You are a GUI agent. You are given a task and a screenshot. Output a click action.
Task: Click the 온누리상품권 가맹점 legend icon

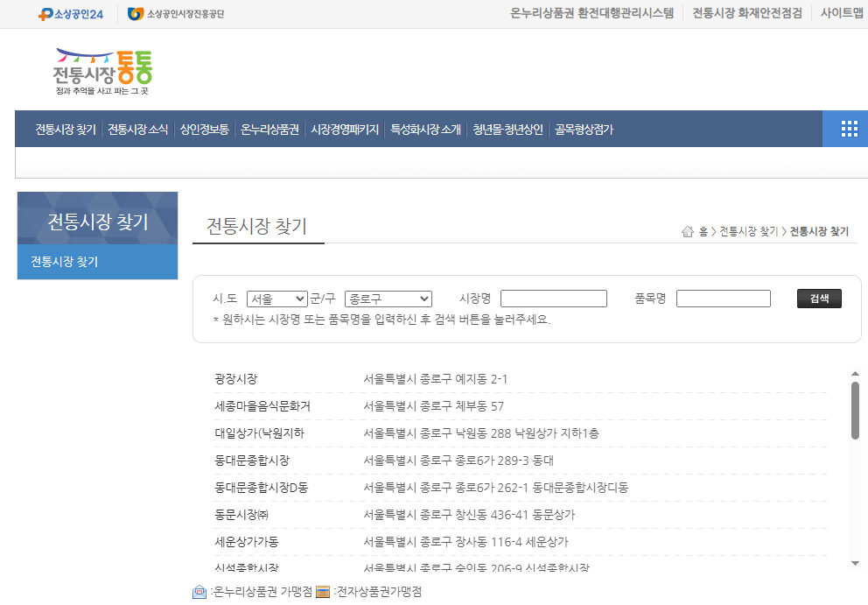[199, 592]
